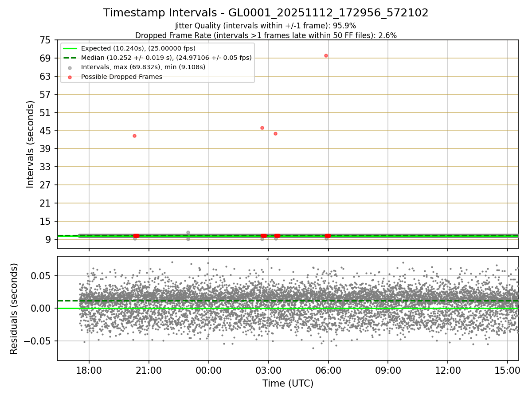
Task: Click the y-axis tick label '45'
Action: [46, 131]
